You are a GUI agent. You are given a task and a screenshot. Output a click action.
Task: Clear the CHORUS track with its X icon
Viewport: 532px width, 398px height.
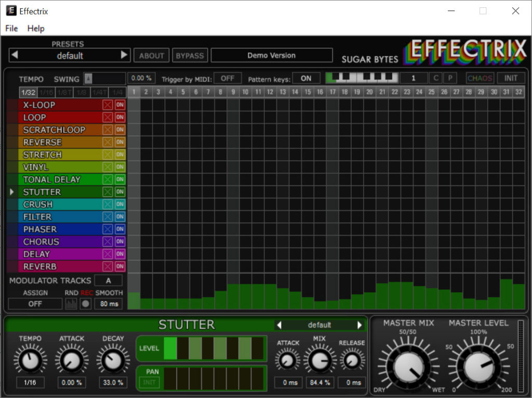[x=108, y=242]
